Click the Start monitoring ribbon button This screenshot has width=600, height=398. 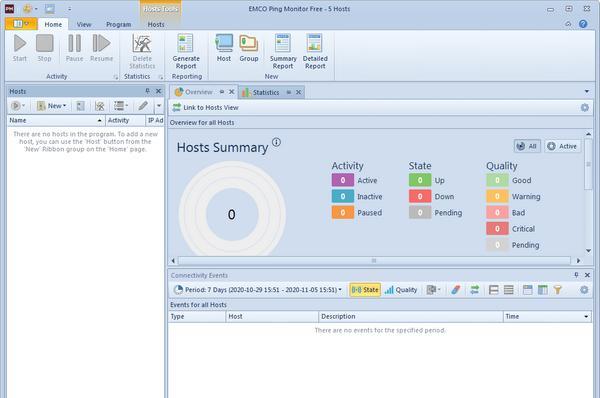(20, 48)
